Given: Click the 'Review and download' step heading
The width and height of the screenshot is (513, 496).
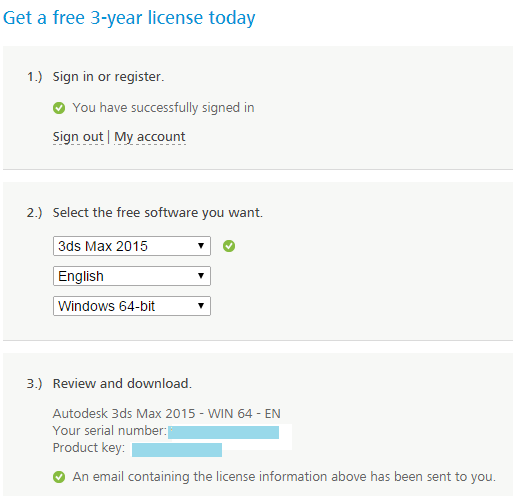Looking at the screenshot, I should point(122,384).
